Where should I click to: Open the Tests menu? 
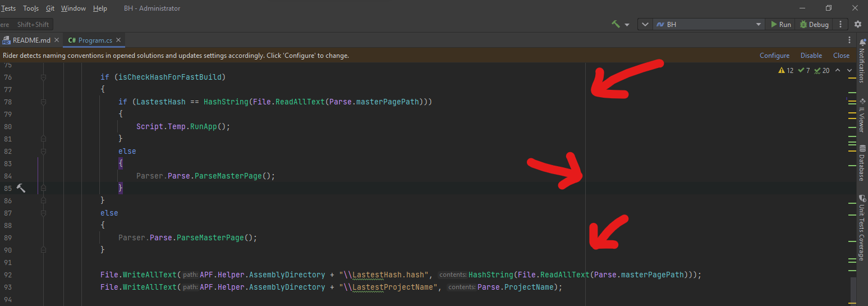click(x=8, y=8)
